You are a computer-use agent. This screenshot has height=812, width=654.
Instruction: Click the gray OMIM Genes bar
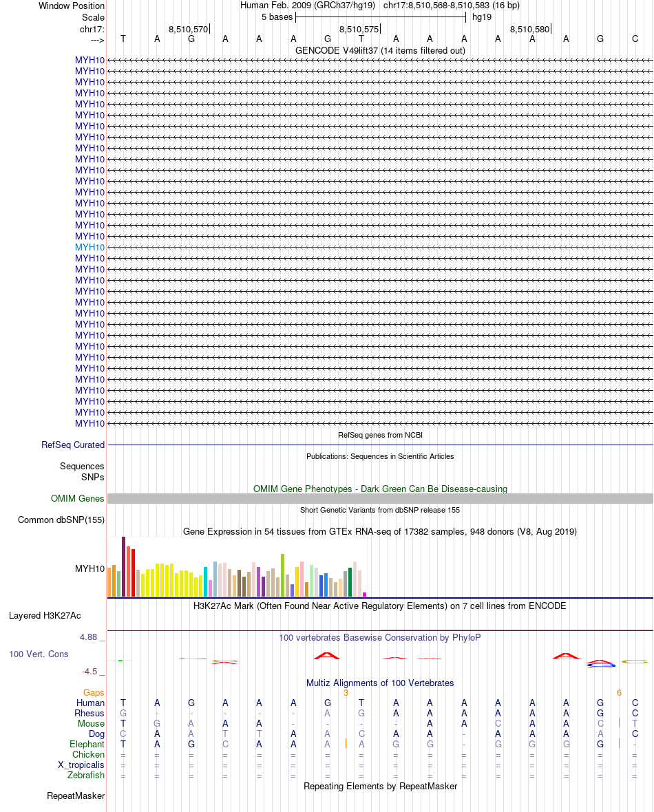pos(380,499)
